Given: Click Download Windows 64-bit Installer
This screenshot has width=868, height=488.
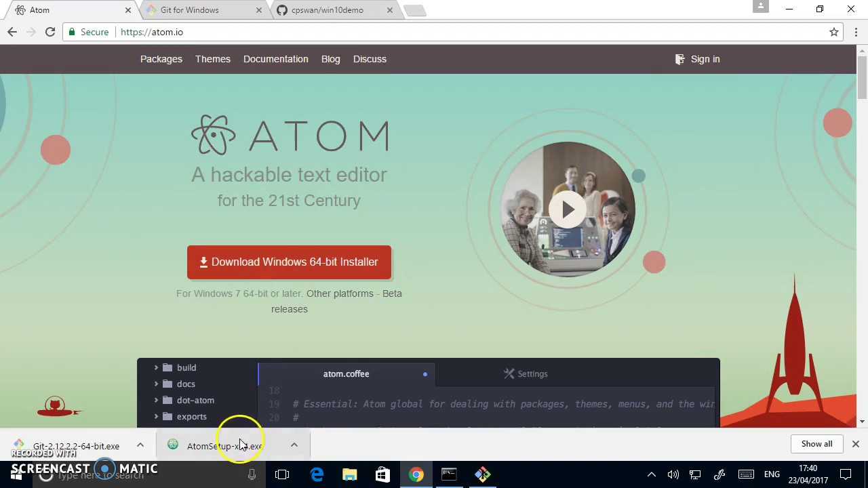Looking at the screenshot, I should [x=289, y=262].
